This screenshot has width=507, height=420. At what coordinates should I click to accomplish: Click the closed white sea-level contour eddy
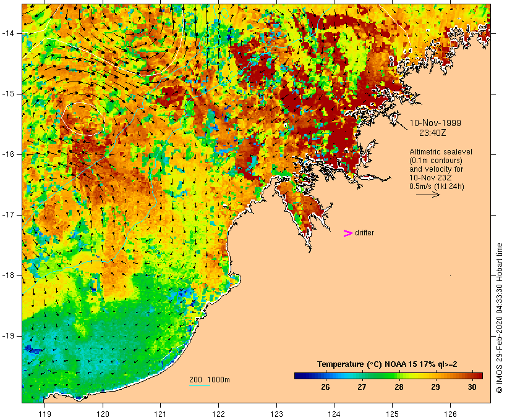point(83,119)
